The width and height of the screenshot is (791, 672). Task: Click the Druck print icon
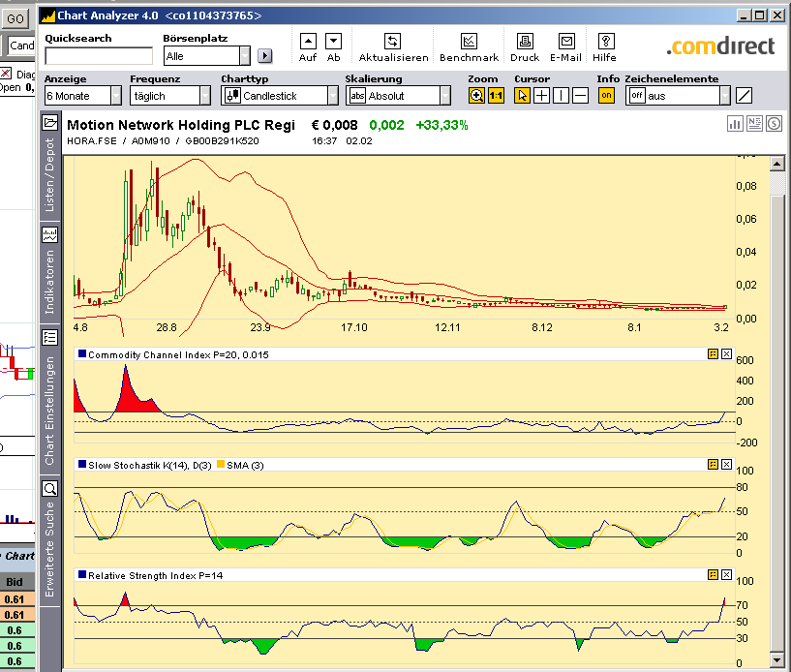pyautogui.click(x=525, y=42)
